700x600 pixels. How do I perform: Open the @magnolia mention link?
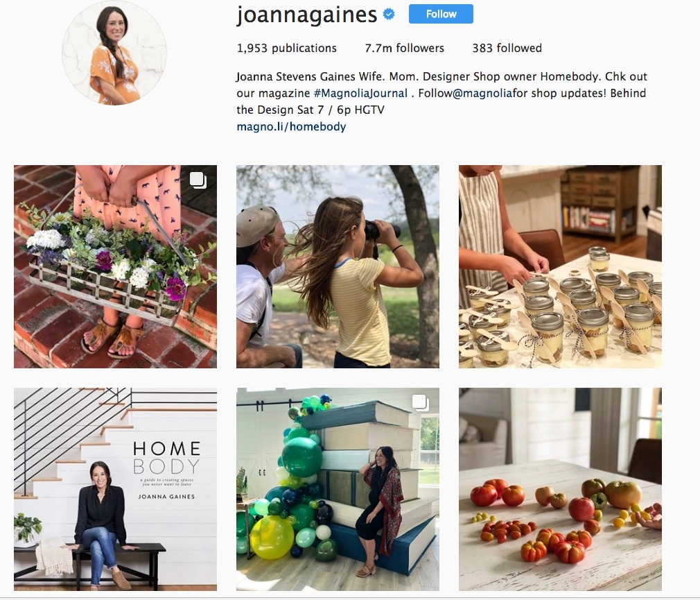point(482,94)
